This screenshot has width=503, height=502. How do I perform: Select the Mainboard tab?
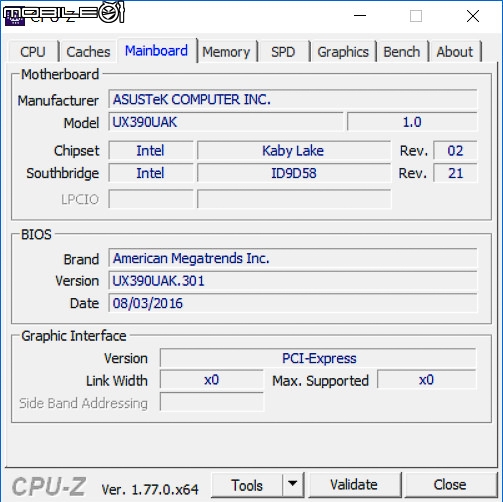[x=156, y=51]
